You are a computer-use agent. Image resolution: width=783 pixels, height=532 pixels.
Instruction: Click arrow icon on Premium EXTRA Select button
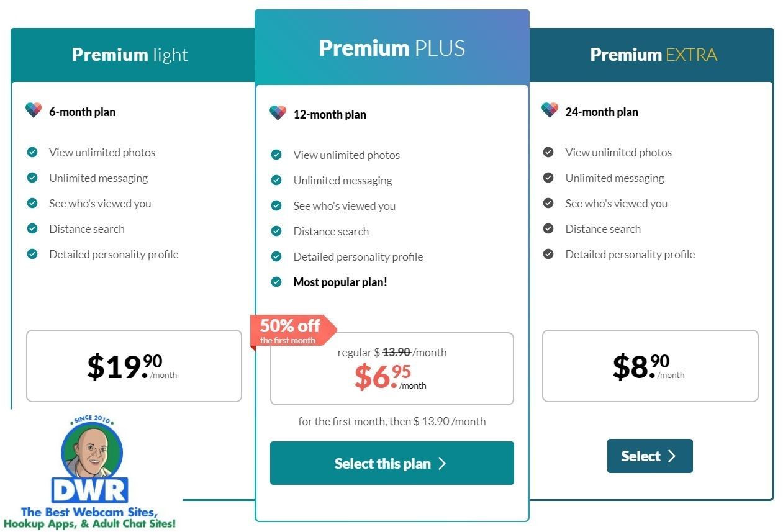(x=671, y=456)
